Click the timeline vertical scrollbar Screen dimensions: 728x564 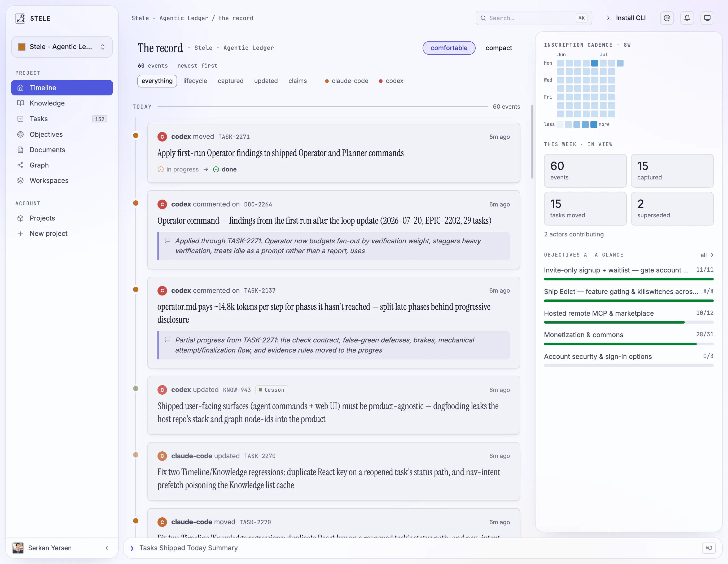(532, 142)
